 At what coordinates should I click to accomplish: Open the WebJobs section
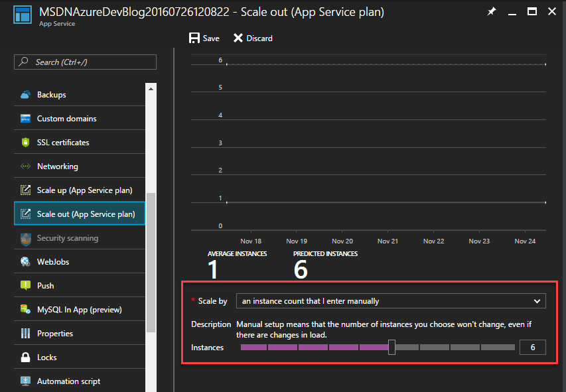point(80,262)
